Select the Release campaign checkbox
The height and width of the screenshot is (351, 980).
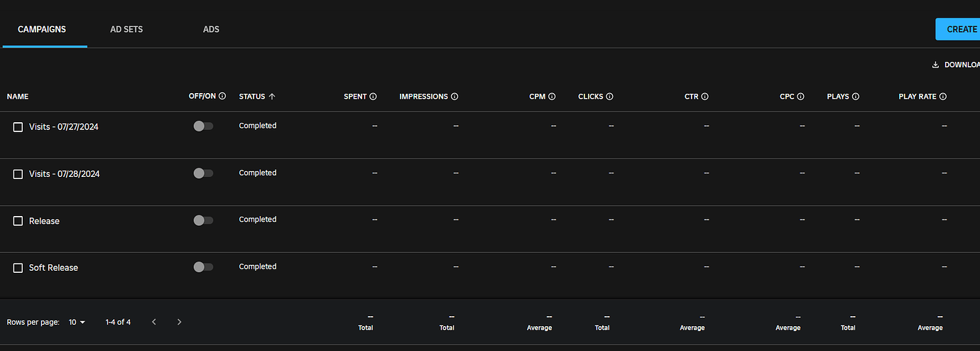tap(18, 221)
